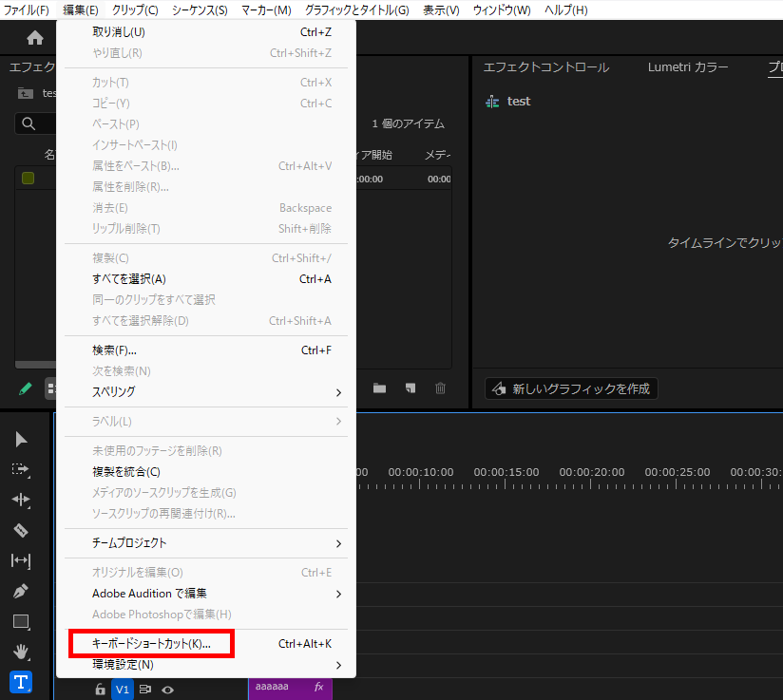Go to the Home screen icon
Viewport: 783px width, 700px height.
click(35, 38)
